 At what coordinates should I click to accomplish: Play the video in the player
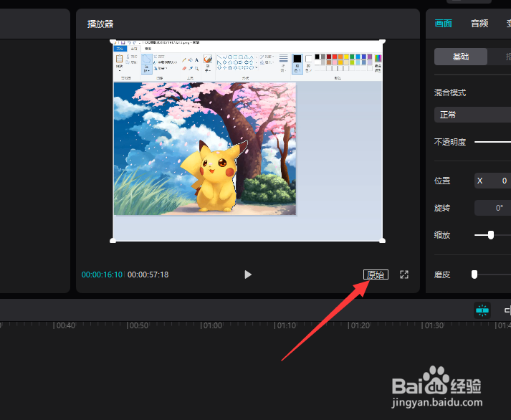248,275
